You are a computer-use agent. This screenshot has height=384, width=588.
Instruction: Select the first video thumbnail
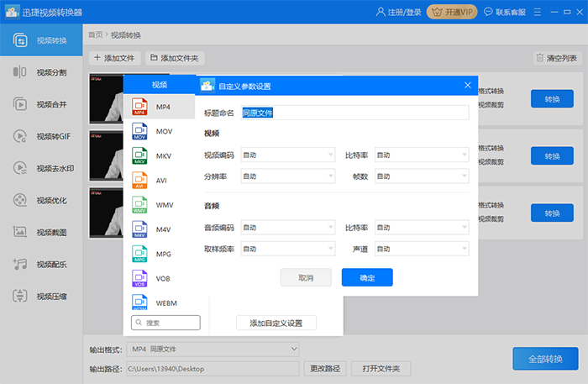(x=106, y=98)
